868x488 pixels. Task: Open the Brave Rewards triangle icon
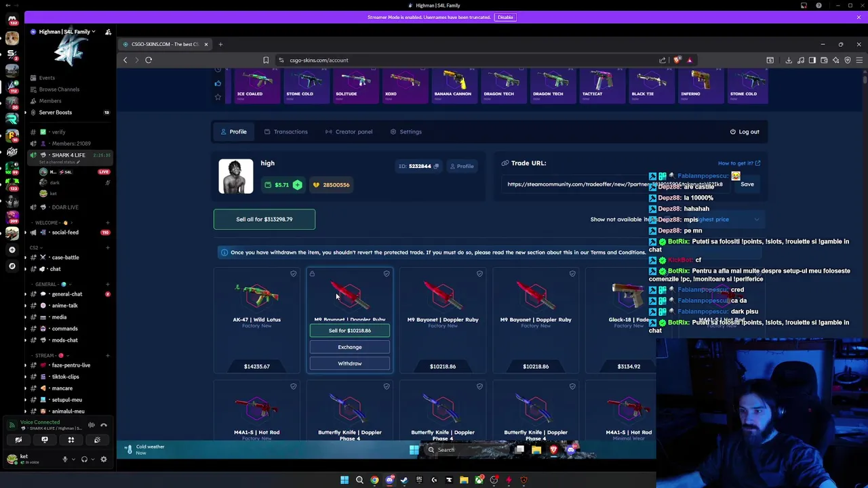click(690, 60)
